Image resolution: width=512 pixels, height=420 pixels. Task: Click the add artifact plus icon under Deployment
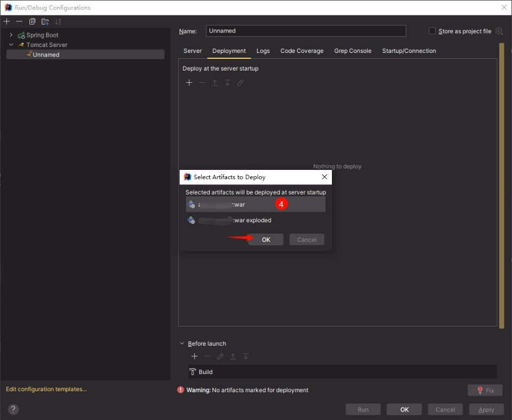coord(189,83)
